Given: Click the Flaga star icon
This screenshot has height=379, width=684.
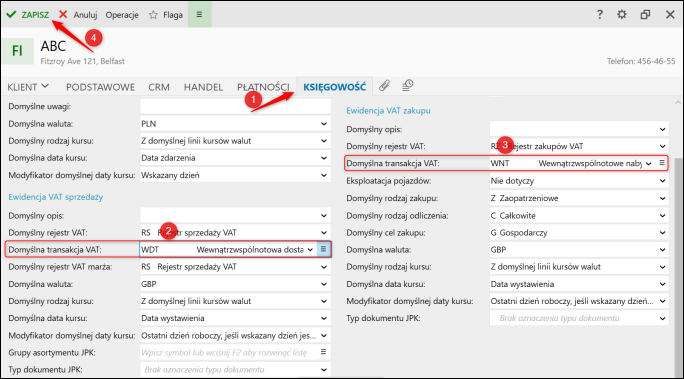Looking at the screenshot, I should pyautogui.click(x=153, y=15).
